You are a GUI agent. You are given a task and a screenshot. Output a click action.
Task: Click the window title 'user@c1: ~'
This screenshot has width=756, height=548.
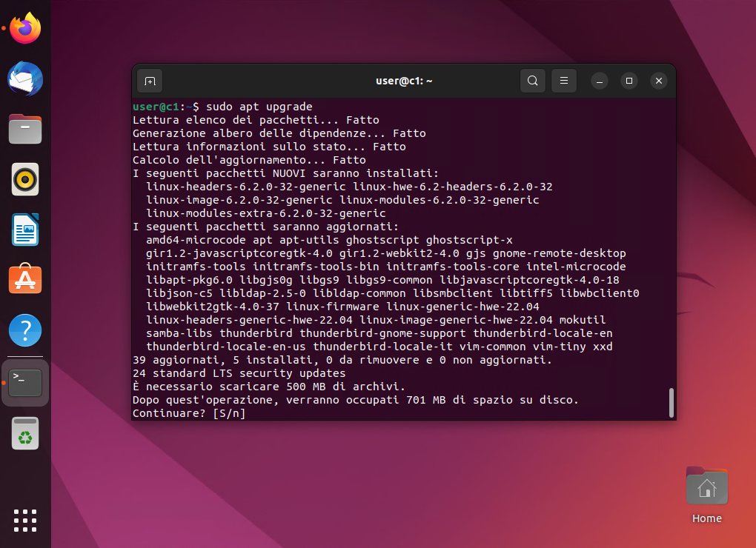(x=404, y=81)
